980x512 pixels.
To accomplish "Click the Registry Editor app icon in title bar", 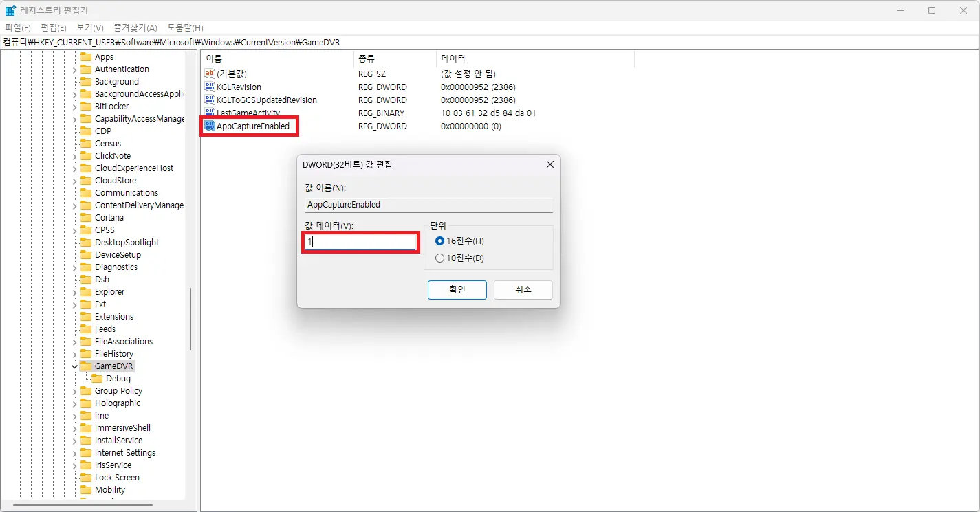I will pos(10,10).
